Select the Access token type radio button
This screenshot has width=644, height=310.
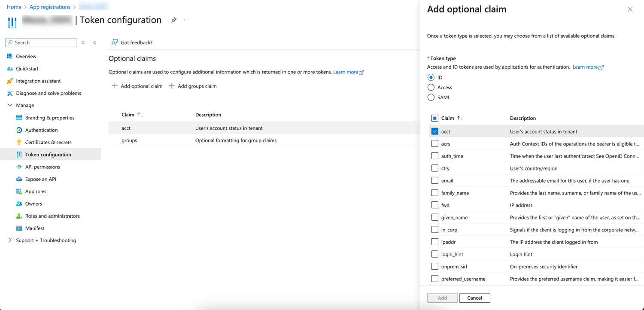(x=431, y=88)
